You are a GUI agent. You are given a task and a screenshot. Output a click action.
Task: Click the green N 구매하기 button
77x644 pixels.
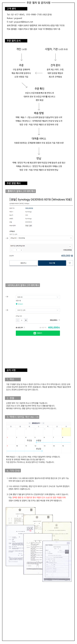(x=38, y=333)
